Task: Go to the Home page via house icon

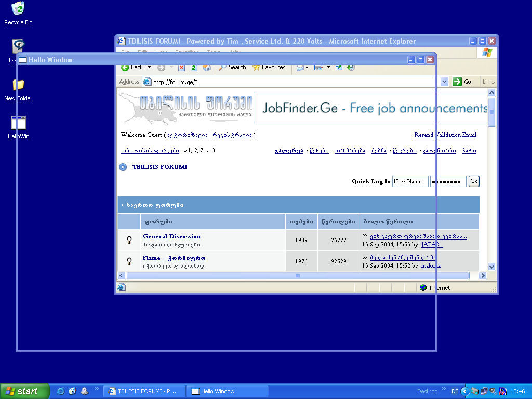Action: [207, 68]
